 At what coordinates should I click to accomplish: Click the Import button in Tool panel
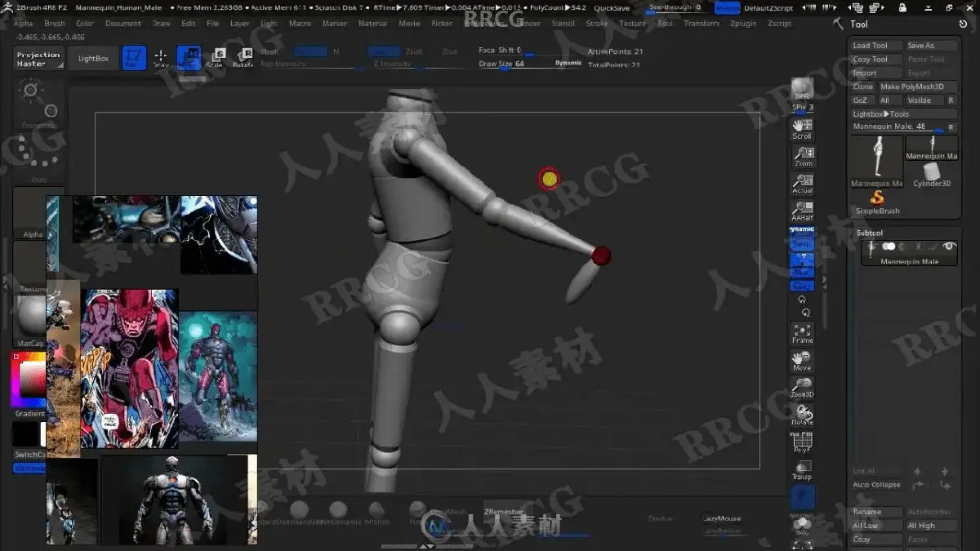tap(877, 73)
